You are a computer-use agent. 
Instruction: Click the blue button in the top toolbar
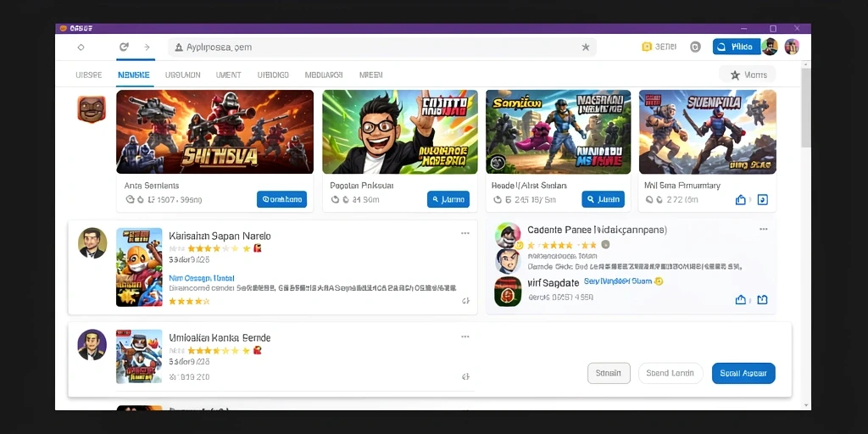[x=737, y=47]
